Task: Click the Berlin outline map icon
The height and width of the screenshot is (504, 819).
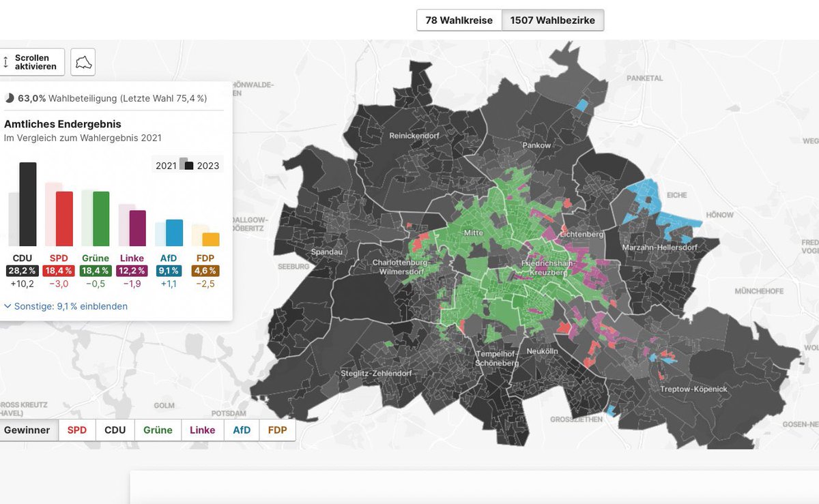Action: click(x=83, y=61)
